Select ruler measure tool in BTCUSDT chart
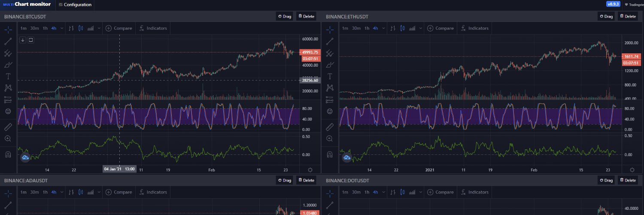The height and width of the screenshot is (215, 644). [8, 127]
